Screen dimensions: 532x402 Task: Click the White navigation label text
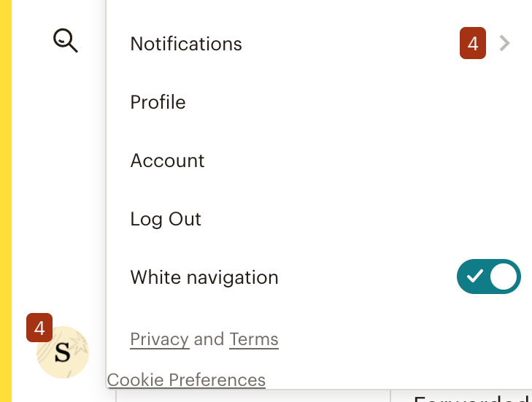(204, 277)
